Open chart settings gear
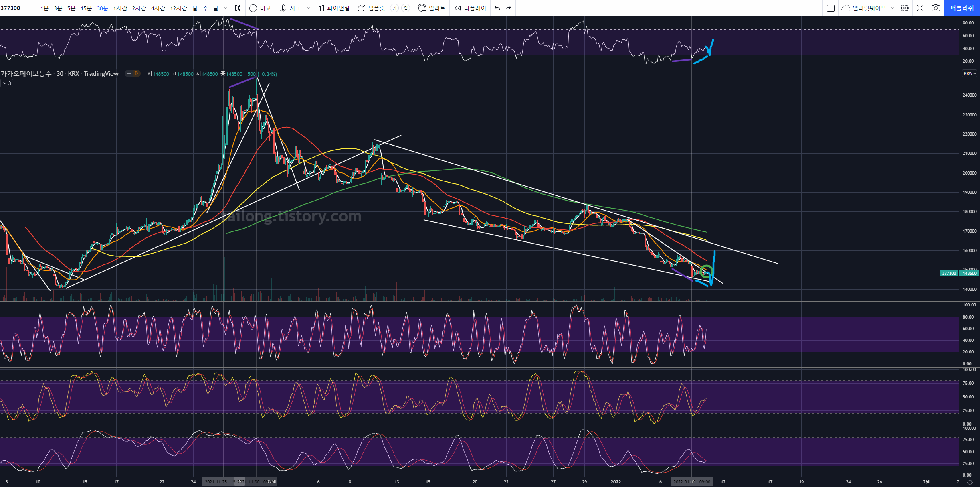Screen dimensions: 980x487 [x=905, y=8]
